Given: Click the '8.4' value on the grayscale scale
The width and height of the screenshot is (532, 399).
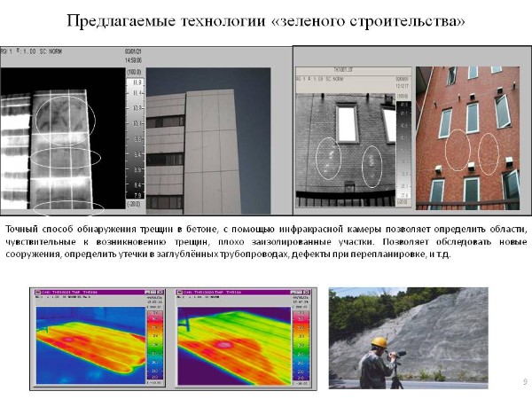Looking at the screenshot, I should click(x=137, y=185).
